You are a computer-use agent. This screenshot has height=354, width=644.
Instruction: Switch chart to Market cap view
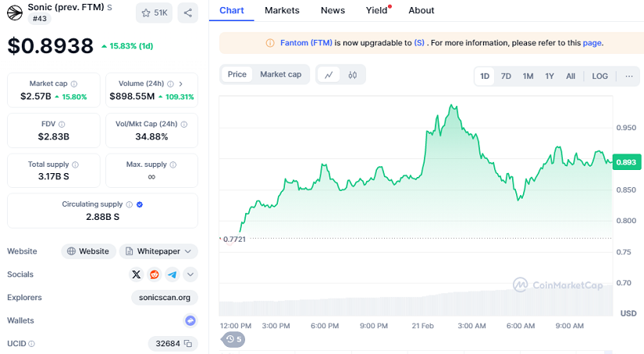point(280,75)
